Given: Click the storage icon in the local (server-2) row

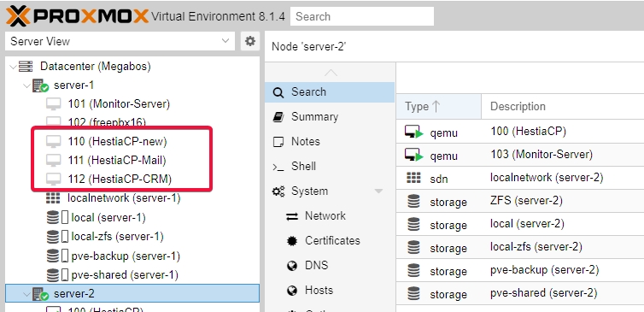Looking at the screenshot, I should [413, 224].
